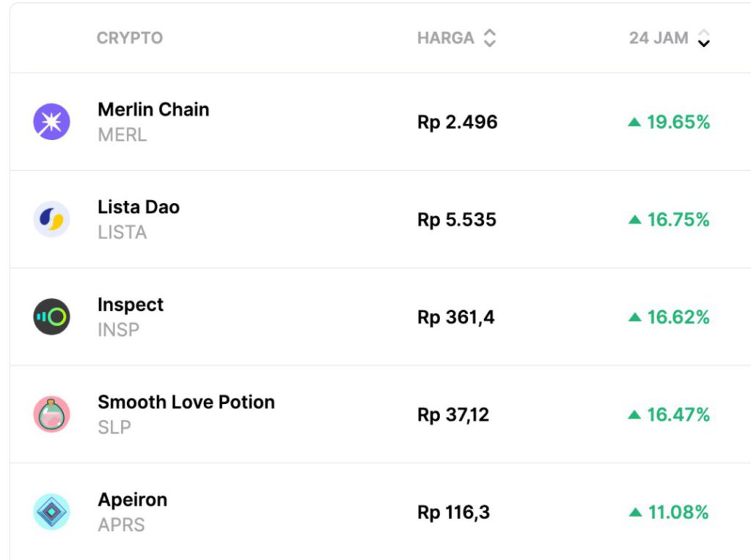Sort the list by HARGA arrows
This screenshot has height=560, width=751.
point(490,38)
